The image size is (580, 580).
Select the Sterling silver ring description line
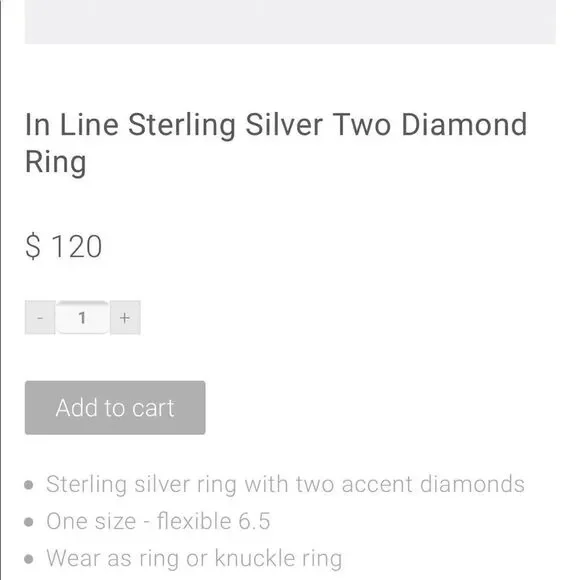[285, 484]
